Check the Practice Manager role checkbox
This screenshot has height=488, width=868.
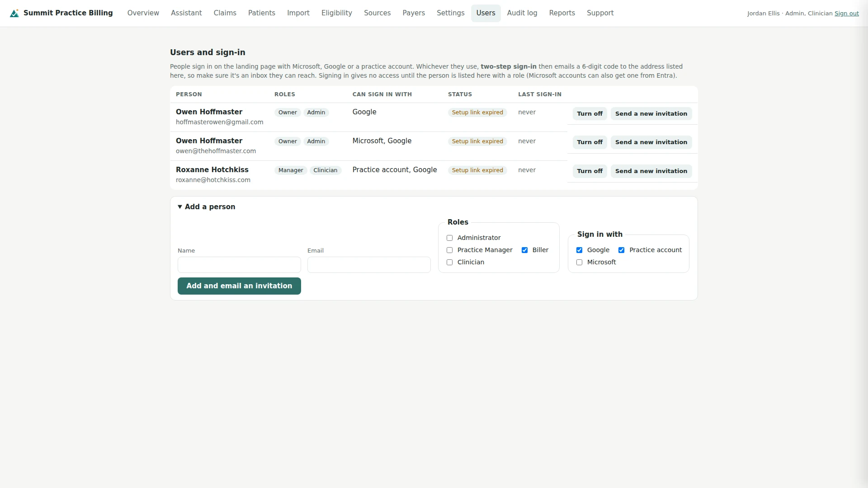[449, 250]
